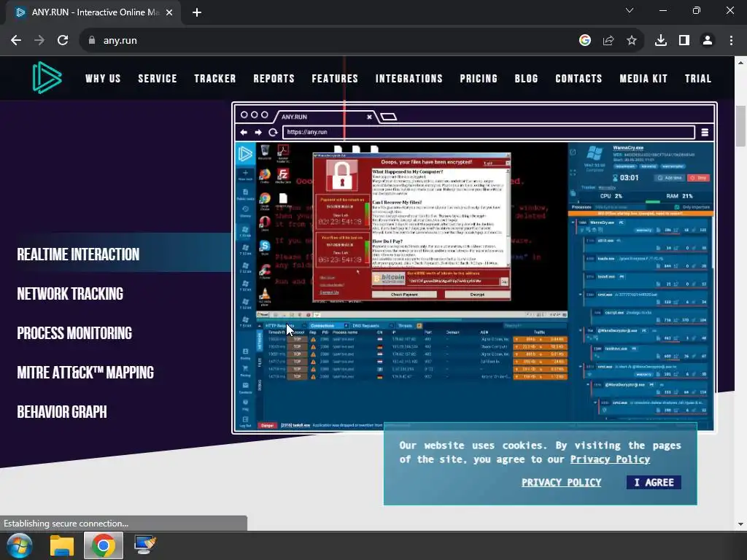Open the WHY US menu item

(x=103, y=79)
